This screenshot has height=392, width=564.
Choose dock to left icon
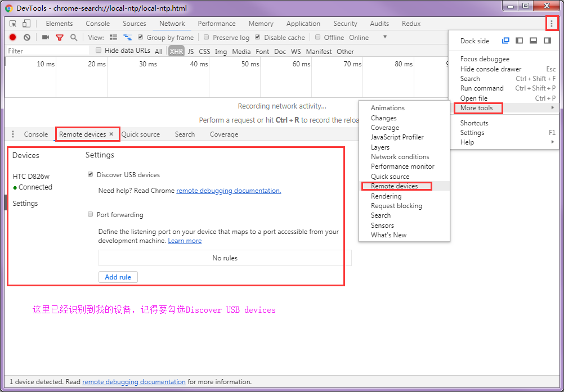(520, 40)
